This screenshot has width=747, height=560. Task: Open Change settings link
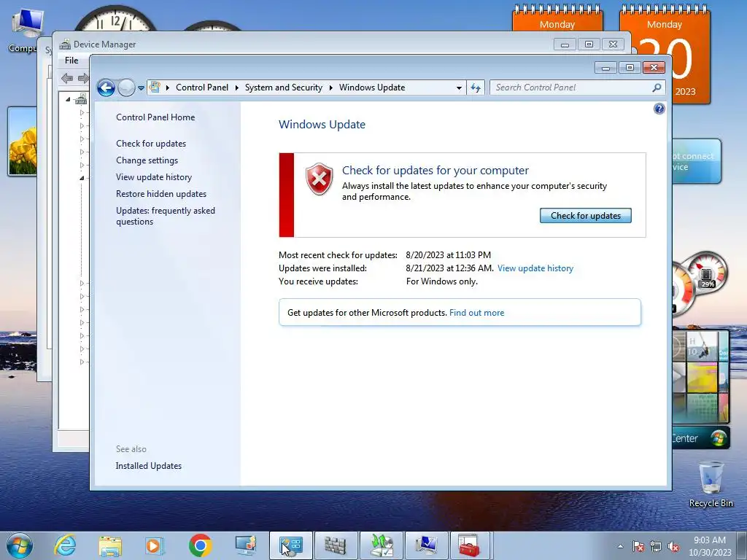tap(147, 160)
